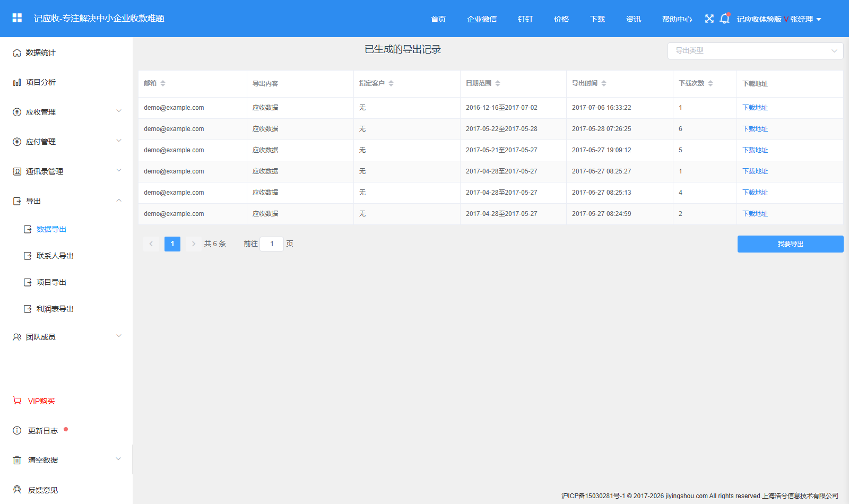Open notifications via the bell icon

tap(724, 19)
